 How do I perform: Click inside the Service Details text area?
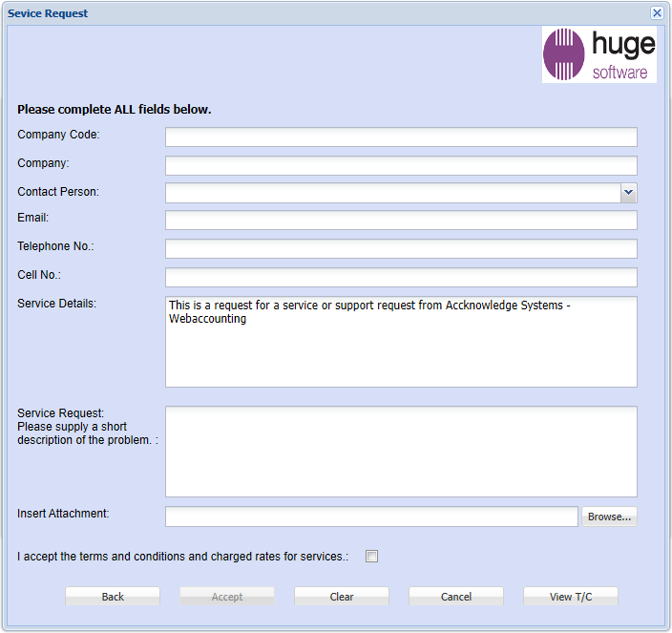coord(401,353)
